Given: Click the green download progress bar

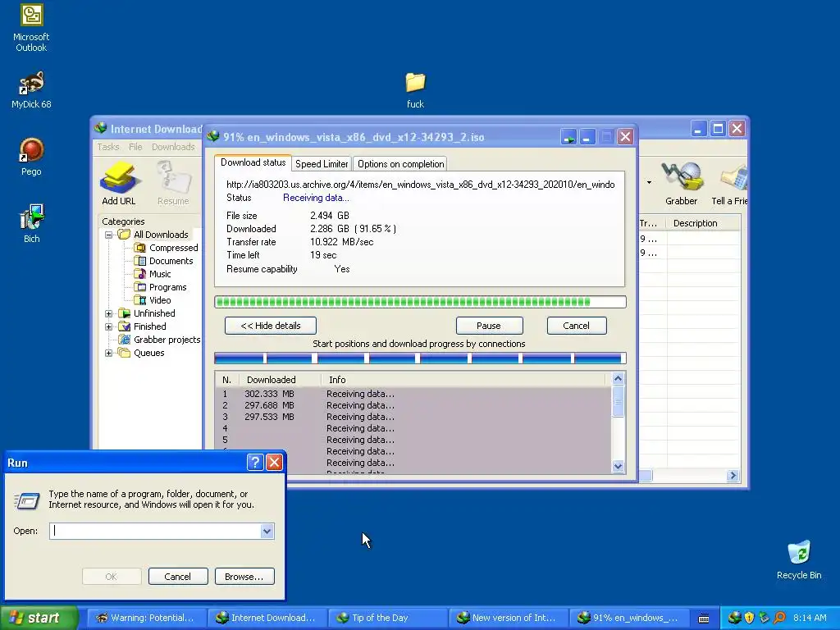Looking at the screenshot, I should (x=420, y=302).
